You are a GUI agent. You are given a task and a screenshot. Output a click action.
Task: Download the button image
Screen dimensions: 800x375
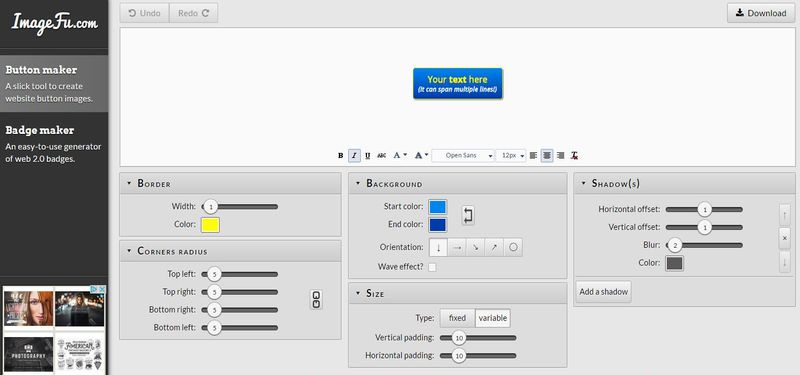(761, 13)
